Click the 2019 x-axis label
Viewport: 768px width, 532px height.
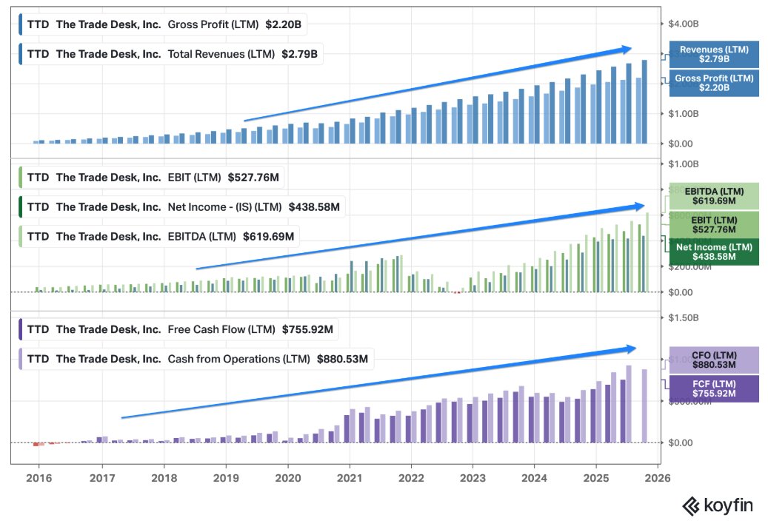click(x=226, y=478)
